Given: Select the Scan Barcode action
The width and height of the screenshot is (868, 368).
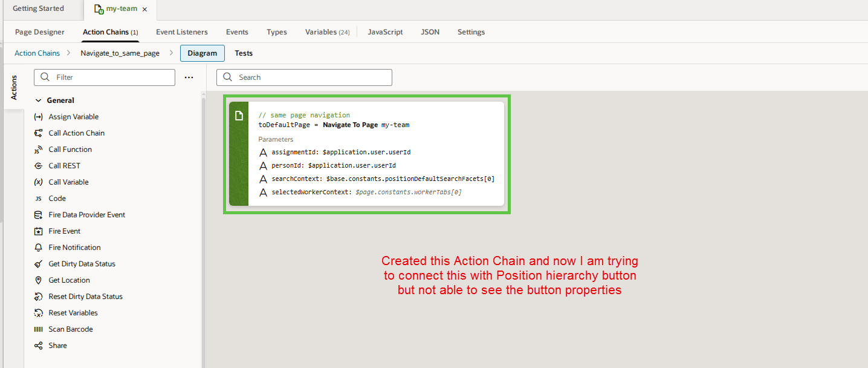Looking at the screenshot, I should pyautogui.click(x=71, y=329).
